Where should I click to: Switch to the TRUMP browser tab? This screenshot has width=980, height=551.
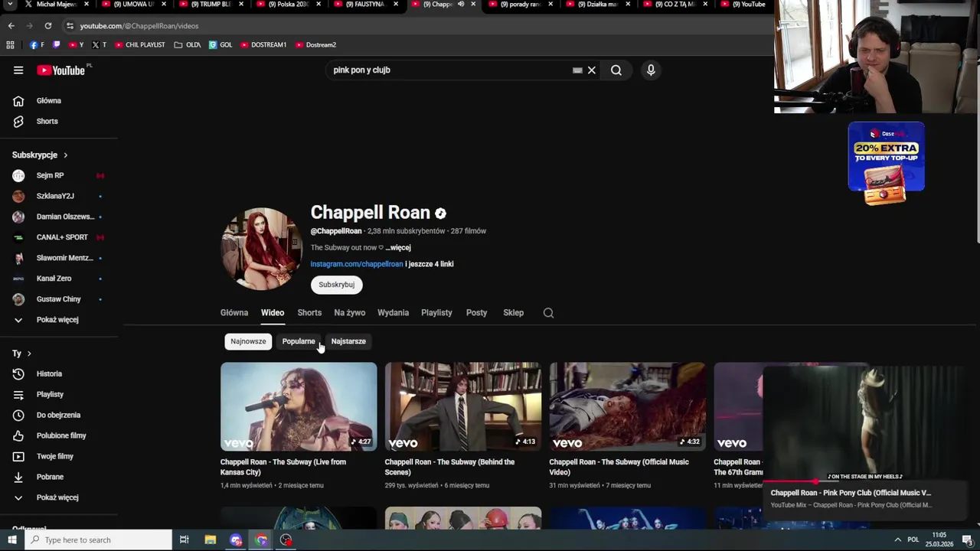(x=211, y=5)
